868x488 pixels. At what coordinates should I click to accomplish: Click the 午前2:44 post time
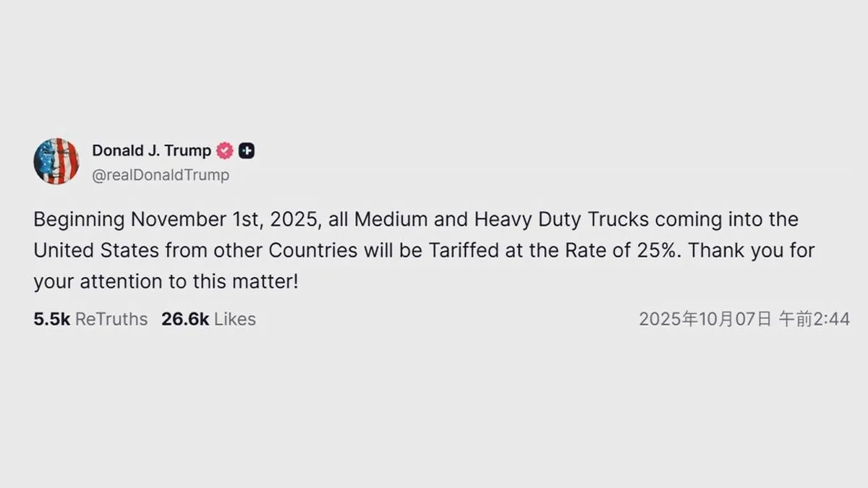(814, 320)
